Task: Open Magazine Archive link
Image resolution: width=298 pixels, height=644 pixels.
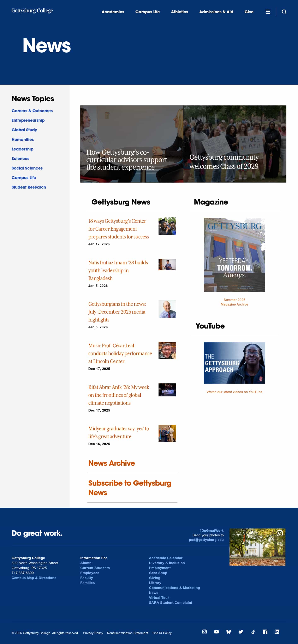Action: point(234,304)
